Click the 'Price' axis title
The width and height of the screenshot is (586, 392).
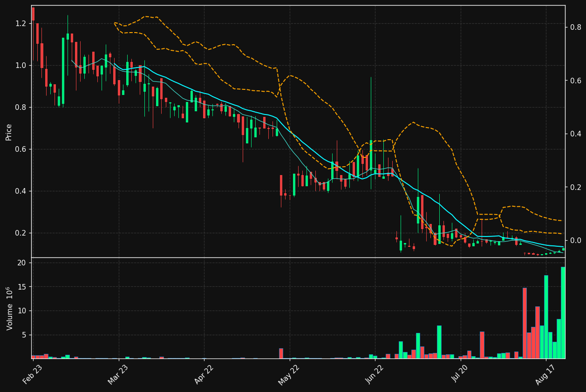[x=9, y=132]
